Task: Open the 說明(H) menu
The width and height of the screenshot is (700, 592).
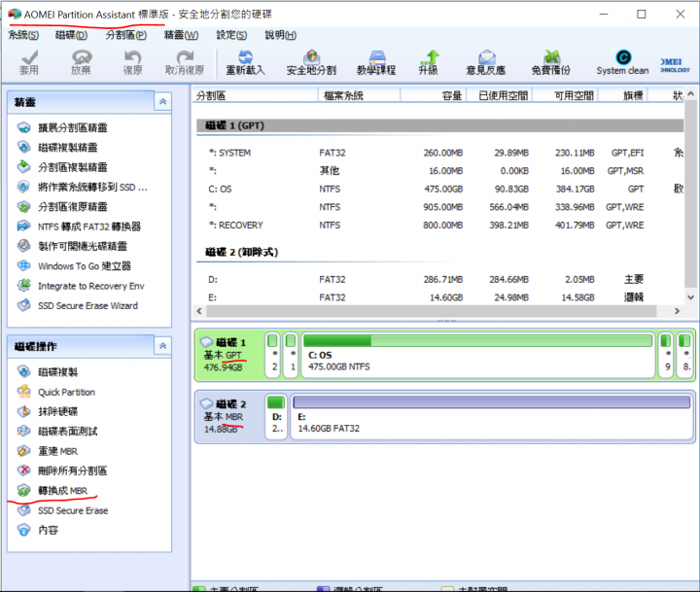Action: 280,35
